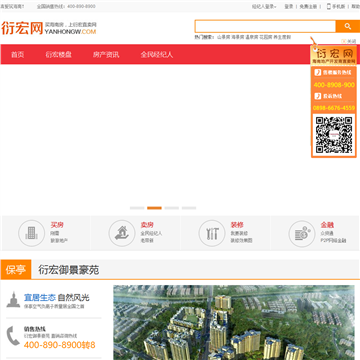The height and width of the screenshot is (360, 360).
Task: Open the 买房 building icon
Action: coord(31,233)
